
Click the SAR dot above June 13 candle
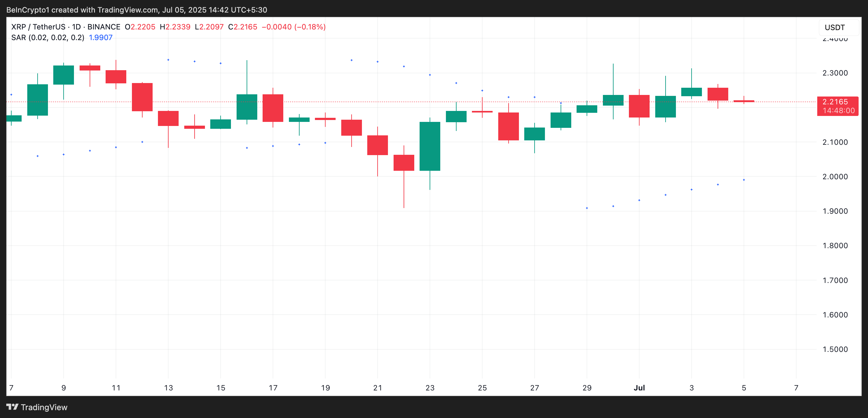tap(168, 60)
